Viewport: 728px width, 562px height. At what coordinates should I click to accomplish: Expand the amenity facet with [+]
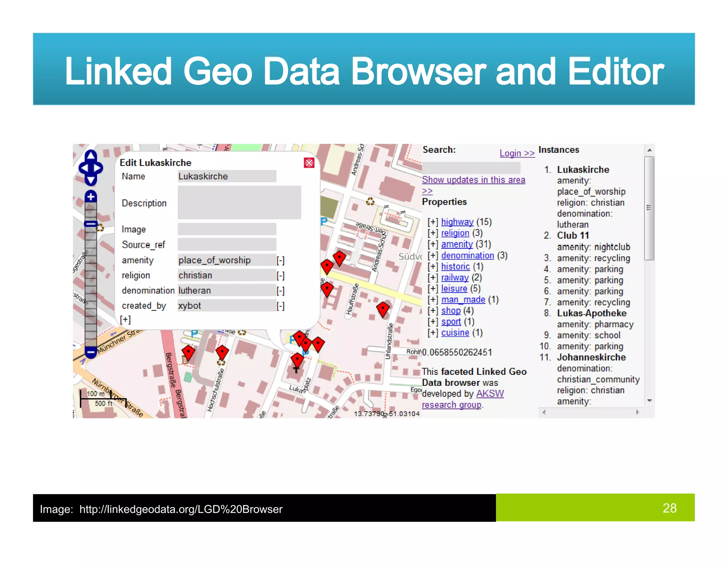tap(433, 244)
